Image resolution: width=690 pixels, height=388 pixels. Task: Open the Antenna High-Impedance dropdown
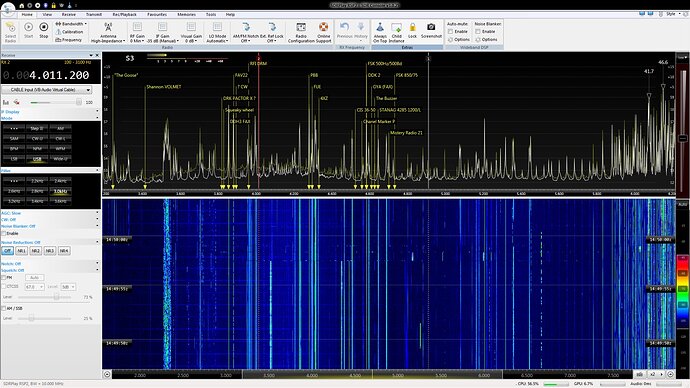108,33
